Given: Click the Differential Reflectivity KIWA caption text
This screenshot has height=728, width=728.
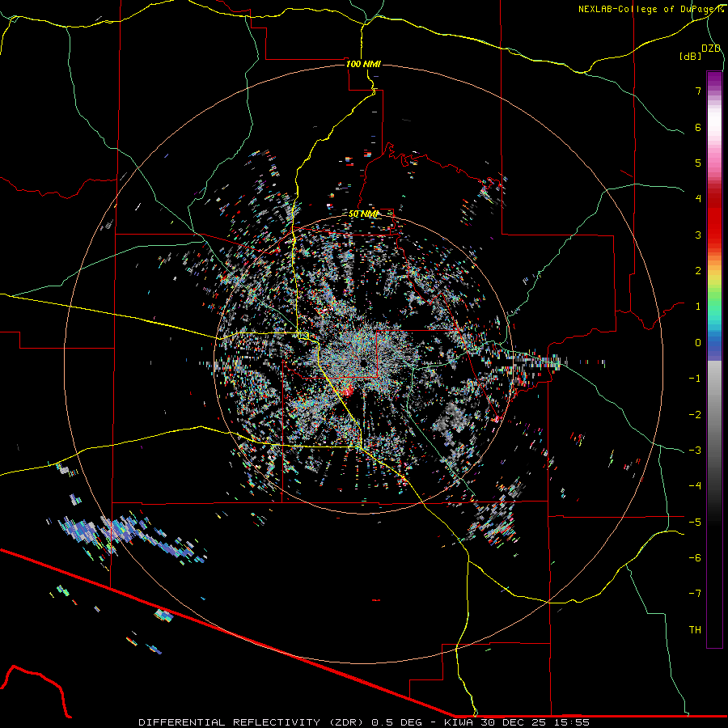Looking at the screenshot, I should (x=364, y=722).
